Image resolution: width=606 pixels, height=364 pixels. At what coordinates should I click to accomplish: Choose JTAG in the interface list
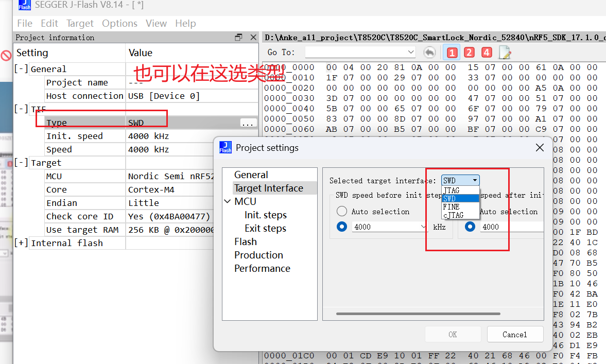[460, 190]
